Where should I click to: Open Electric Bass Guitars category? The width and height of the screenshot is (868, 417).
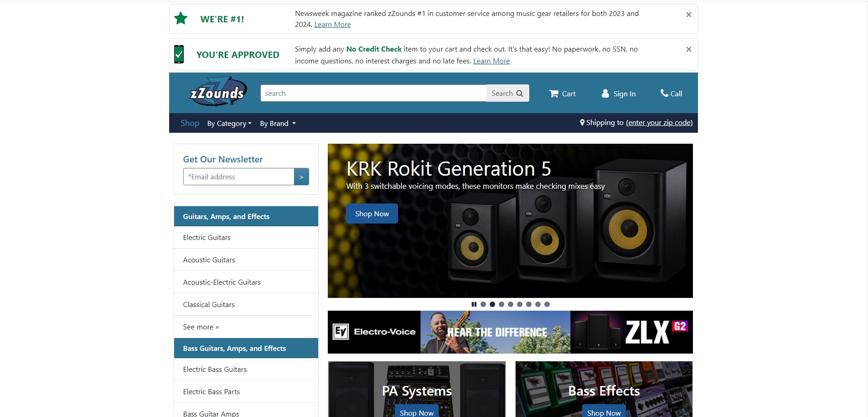pos(246,370)
